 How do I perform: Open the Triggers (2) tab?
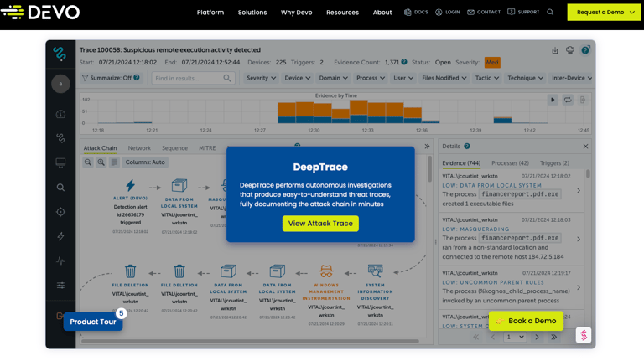[554, 163]
